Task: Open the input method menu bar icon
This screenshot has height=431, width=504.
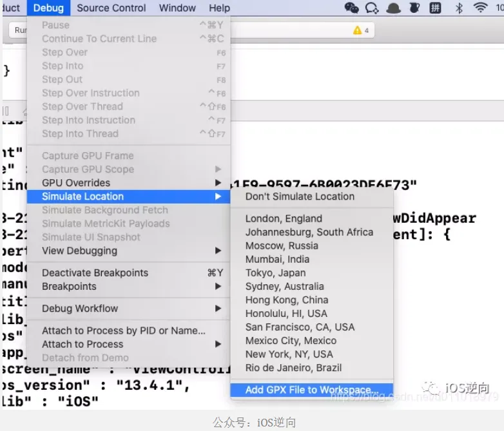Action: tap(435, 8)
